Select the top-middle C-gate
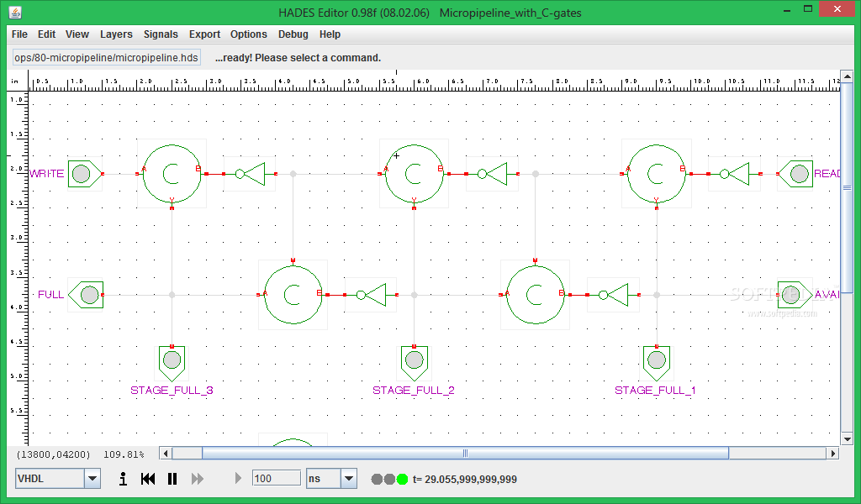Screen dimensions: 861x504 (414, 174)
